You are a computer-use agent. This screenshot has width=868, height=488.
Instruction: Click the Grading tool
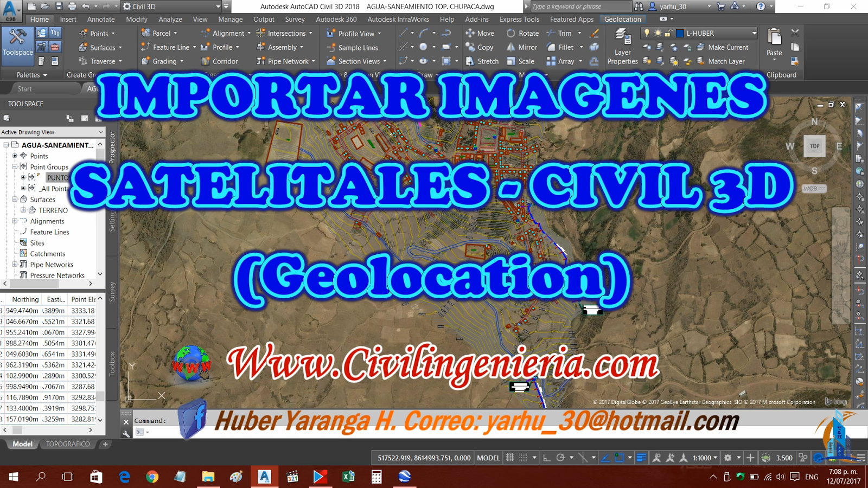point(162,61)
